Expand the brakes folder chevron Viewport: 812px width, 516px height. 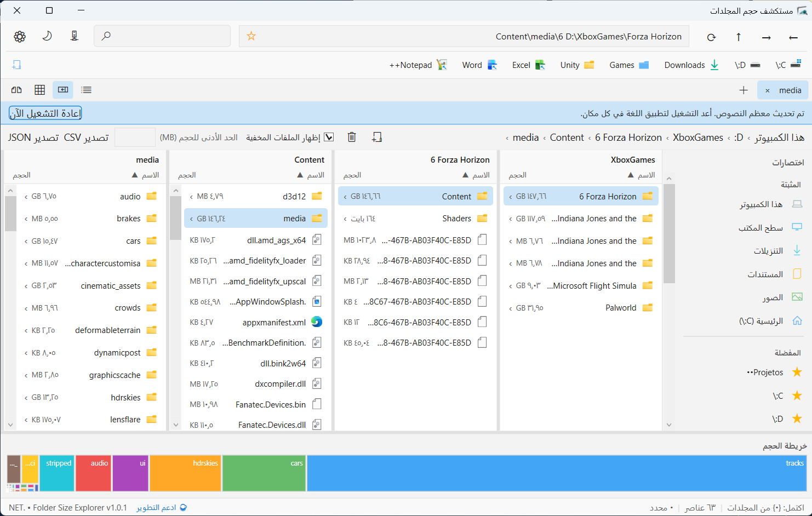[x=26, y=219]
